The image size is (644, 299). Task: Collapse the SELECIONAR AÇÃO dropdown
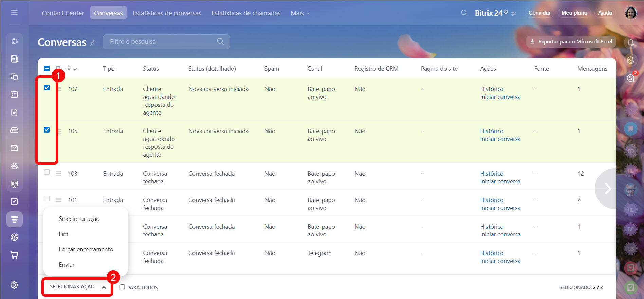click(78, 287)
